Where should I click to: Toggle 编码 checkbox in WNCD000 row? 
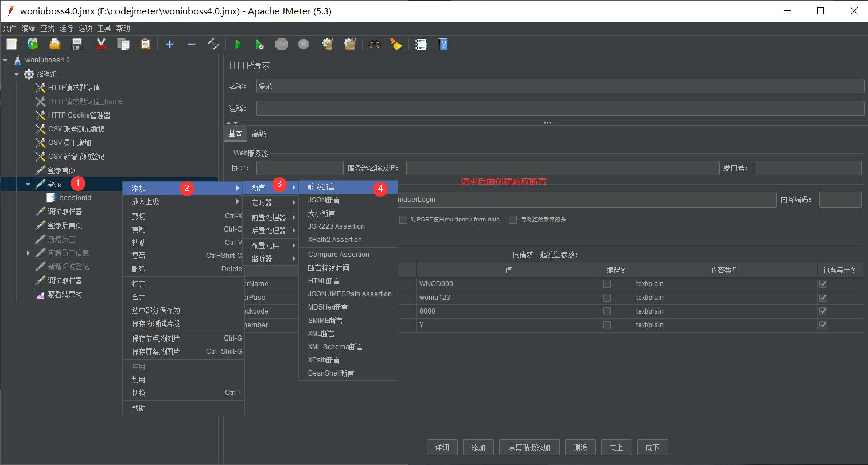point(607,284)
